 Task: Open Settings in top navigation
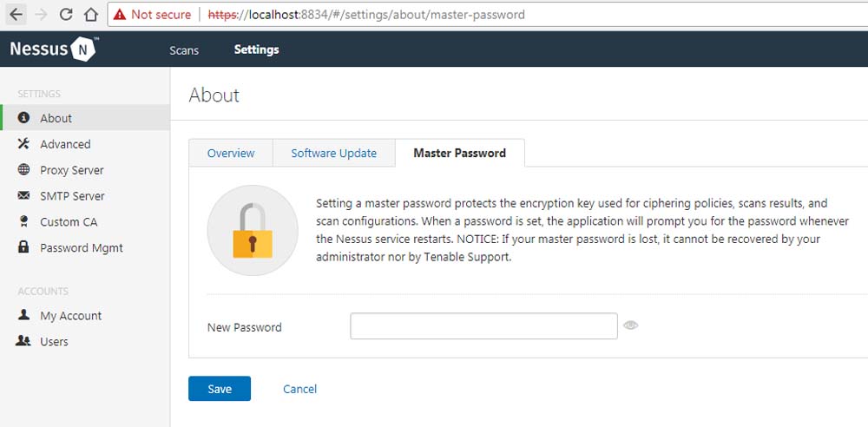[256, 49]
